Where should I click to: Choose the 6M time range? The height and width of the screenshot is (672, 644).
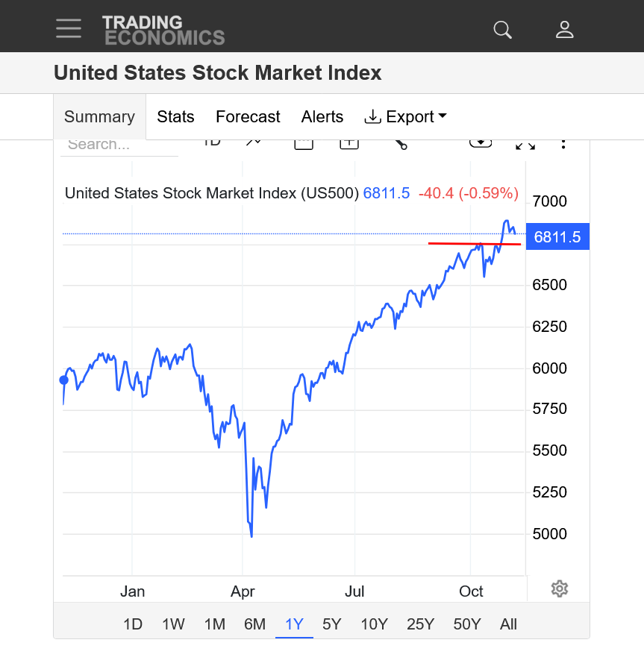click(254, 624)
